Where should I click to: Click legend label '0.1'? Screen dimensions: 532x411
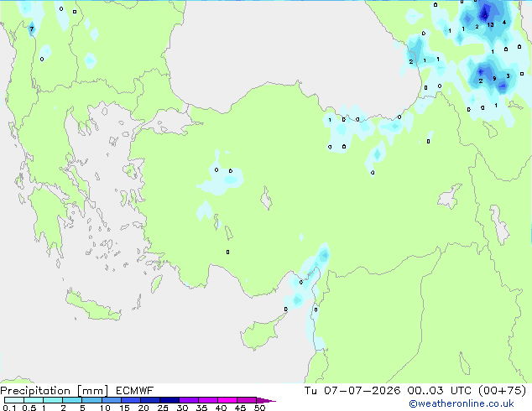pyautogui.click(x=9, y=408)
